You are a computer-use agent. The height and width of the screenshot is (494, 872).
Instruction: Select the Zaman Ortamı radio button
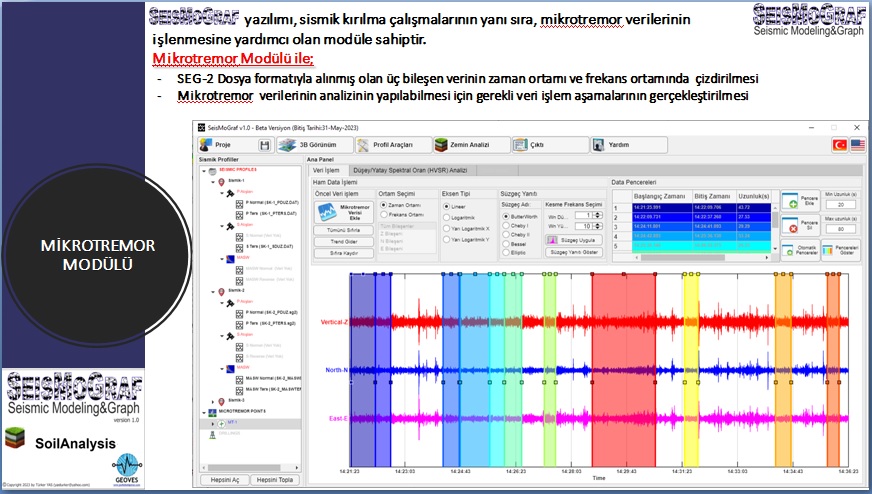tap(383, 205)
